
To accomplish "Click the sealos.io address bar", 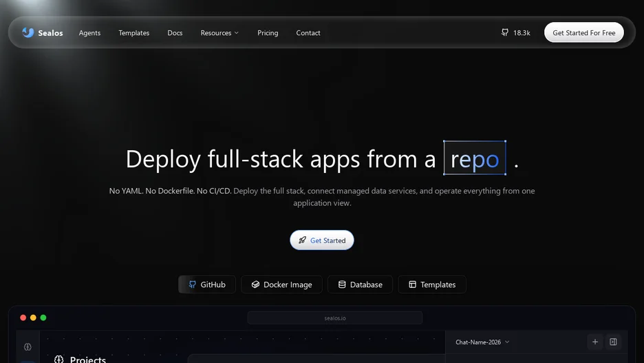I will [335, 318].
